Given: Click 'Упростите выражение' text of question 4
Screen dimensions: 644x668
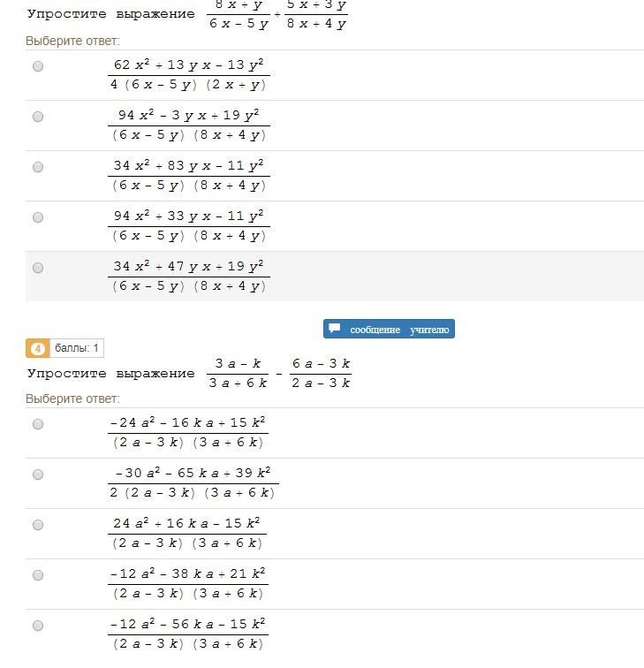Looking at the screenshot, I should [110, 374].
